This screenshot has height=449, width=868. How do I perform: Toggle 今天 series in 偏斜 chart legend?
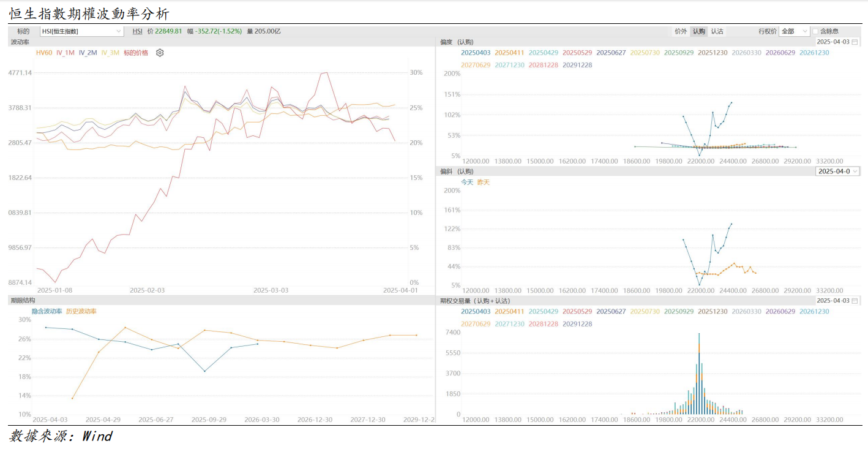pyautogui.click(x=467, y=182)
